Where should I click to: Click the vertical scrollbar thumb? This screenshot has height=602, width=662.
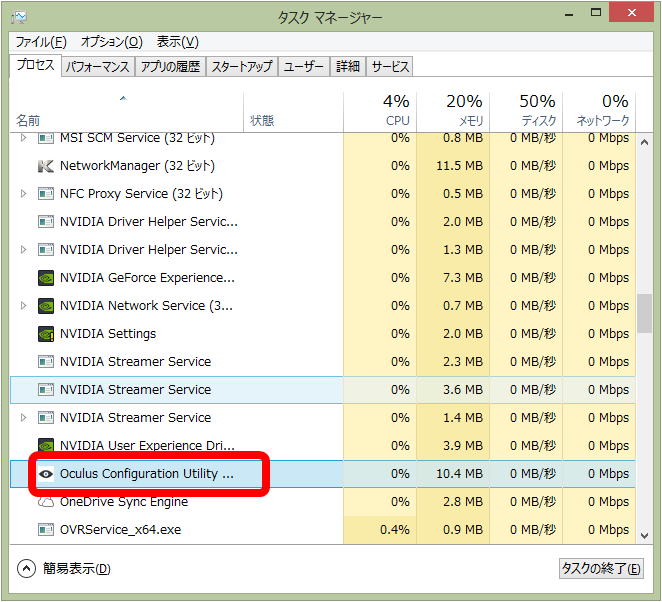(644, 314)
